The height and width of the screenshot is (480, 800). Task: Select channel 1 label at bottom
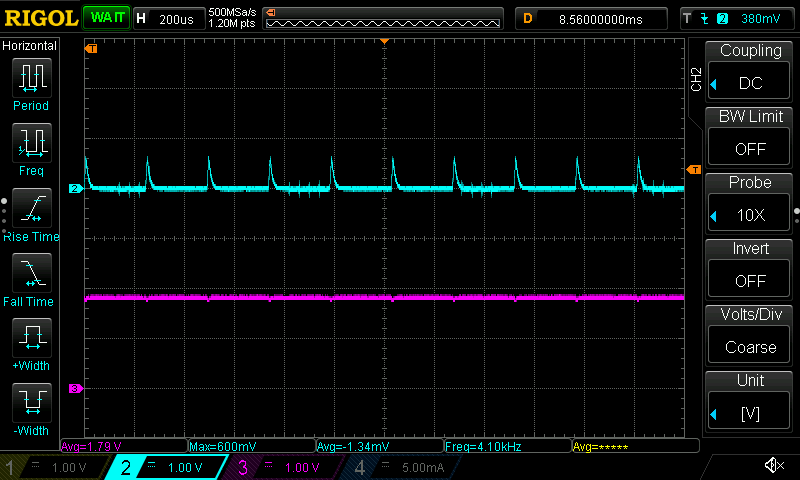tap(10, 467)
